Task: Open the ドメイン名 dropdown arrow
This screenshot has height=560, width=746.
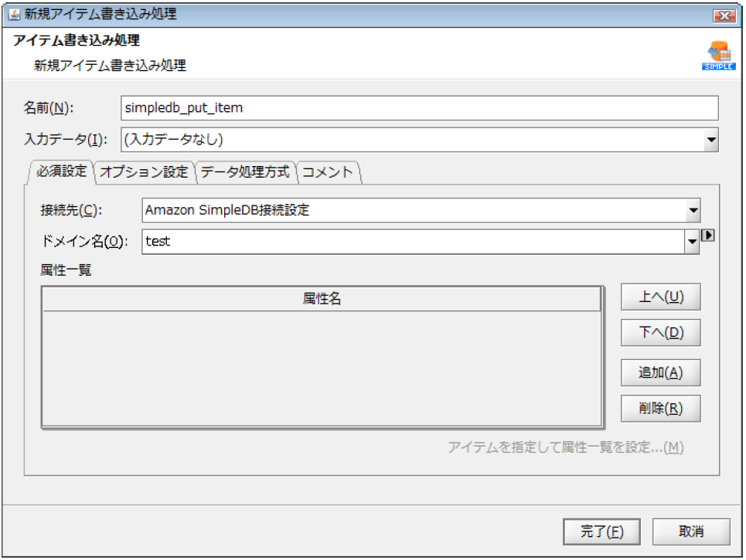Action: coord(692,242)
